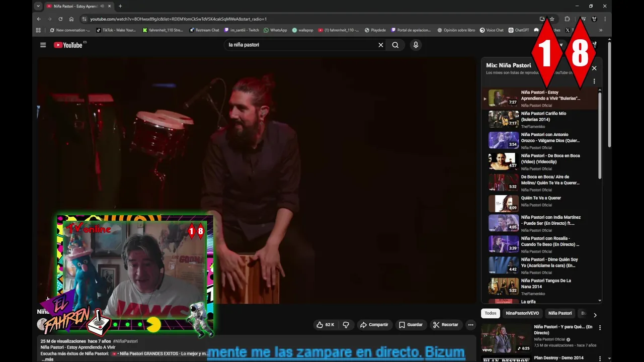Select the NinaPastoriVEVO filter chip
The width and height of the screenshot is (644, 362).
tap(522, 313)
